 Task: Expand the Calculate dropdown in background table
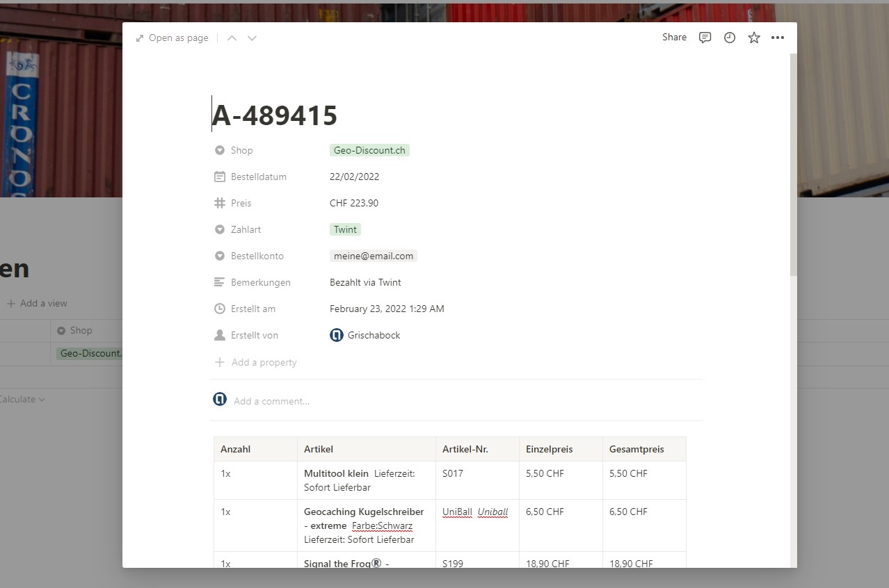tap(22, 399)
